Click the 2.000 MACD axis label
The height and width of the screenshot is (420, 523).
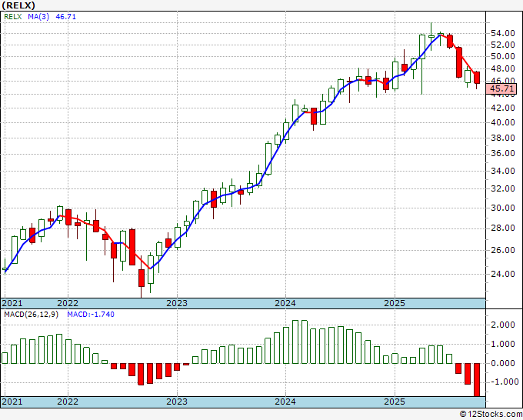point(503,325)
